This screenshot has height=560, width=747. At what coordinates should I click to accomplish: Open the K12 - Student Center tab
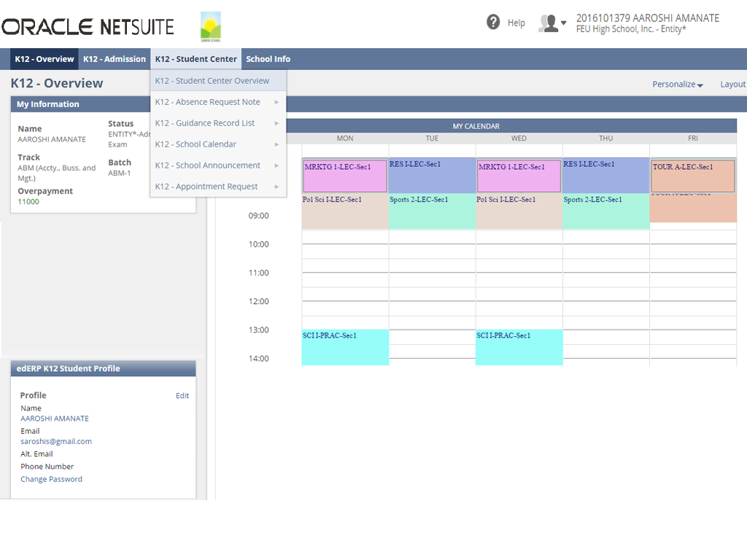[196, 59]
